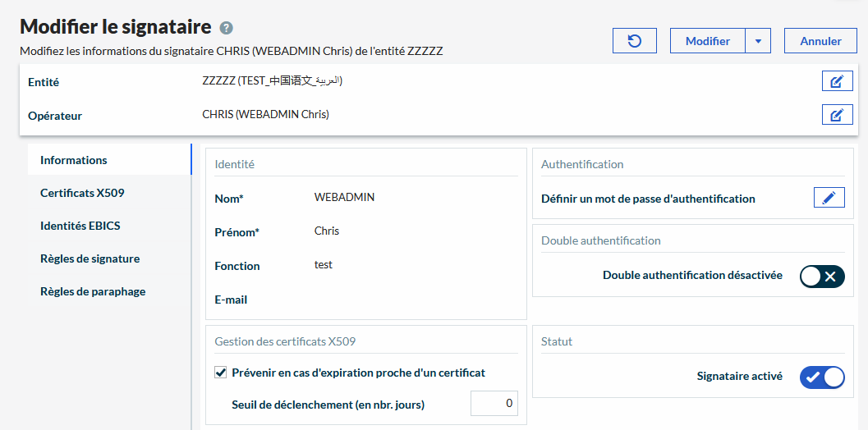This screenshot has width=868, height=430.
Task: Click pencil icon to define authentication password
Action: (829, 198)
